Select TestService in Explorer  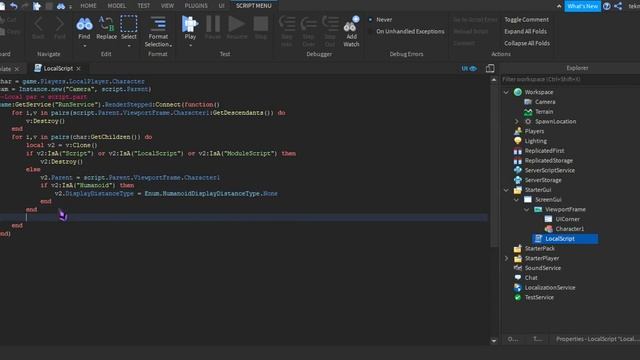click(539, 298)
